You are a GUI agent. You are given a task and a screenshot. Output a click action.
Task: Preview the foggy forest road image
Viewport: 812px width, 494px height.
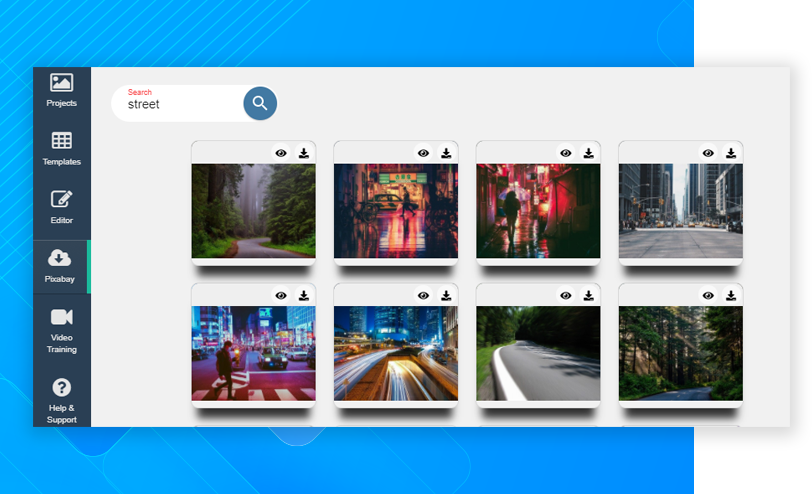(x=281, y=153)
